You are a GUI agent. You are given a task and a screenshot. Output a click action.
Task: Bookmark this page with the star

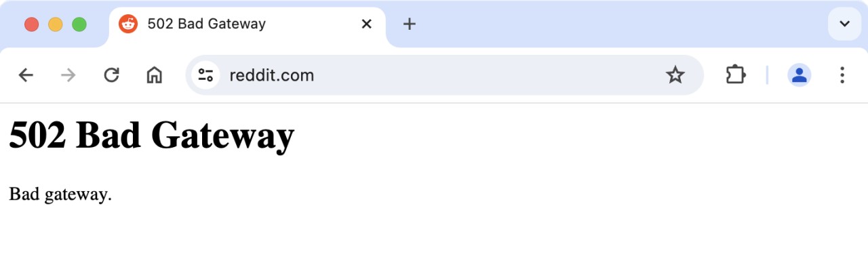tap(675, 75)
